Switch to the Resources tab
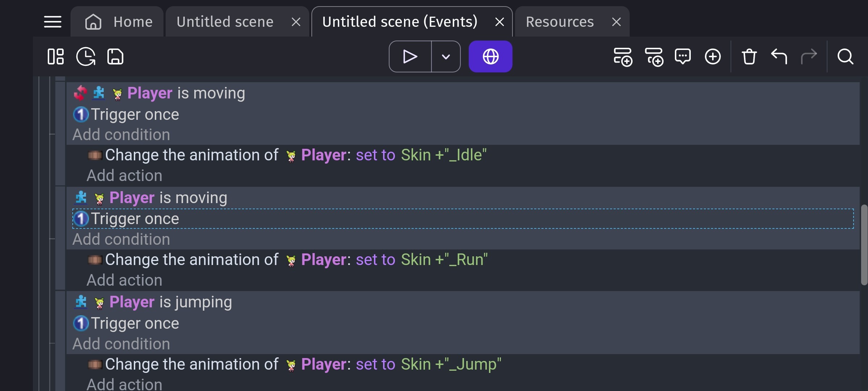This screenshot has width=868, height=391. [559, 22]
